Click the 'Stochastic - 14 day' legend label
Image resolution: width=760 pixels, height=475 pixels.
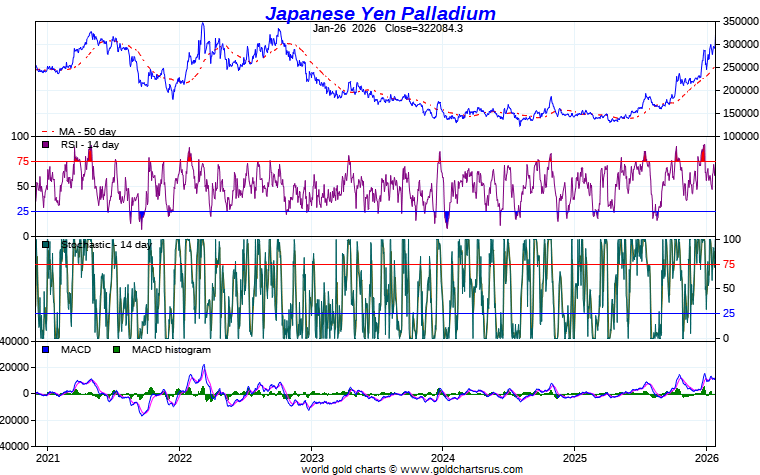(x=106, y=244)
